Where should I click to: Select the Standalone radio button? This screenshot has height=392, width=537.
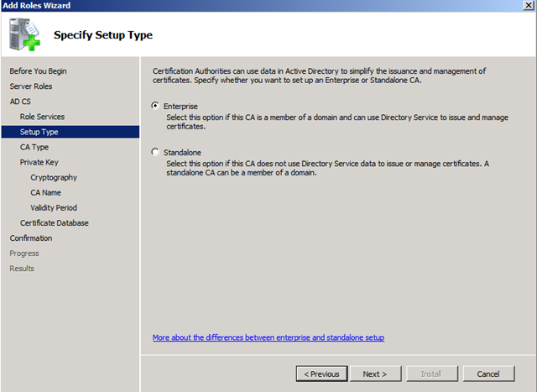tap(155, 152)
